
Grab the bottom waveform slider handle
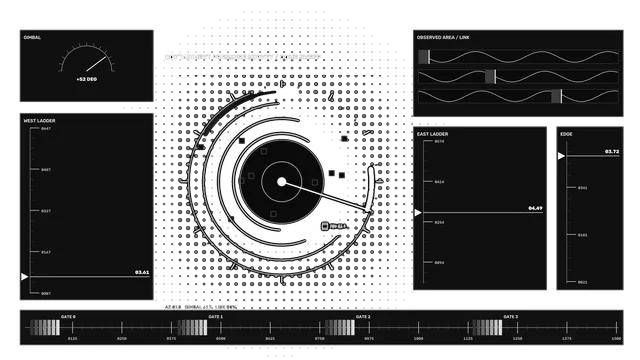tap(556, 96)
